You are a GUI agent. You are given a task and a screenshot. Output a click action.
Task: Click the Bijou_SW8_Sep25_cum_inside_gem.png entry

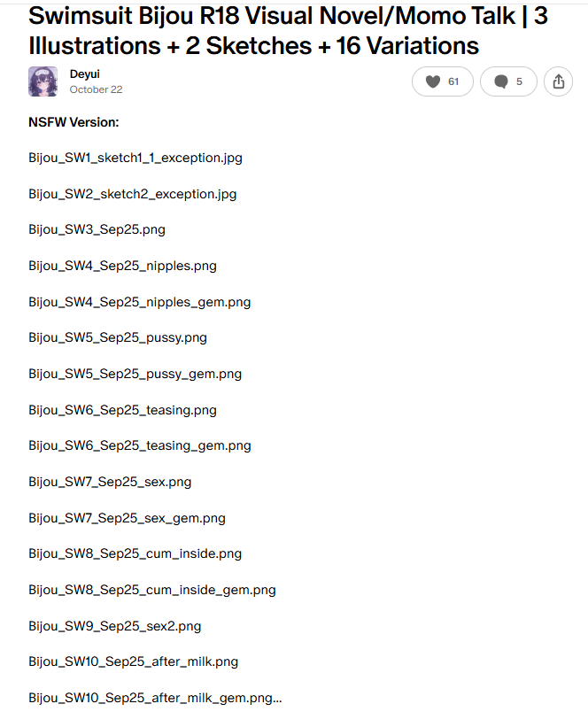(x=152, y=591)
